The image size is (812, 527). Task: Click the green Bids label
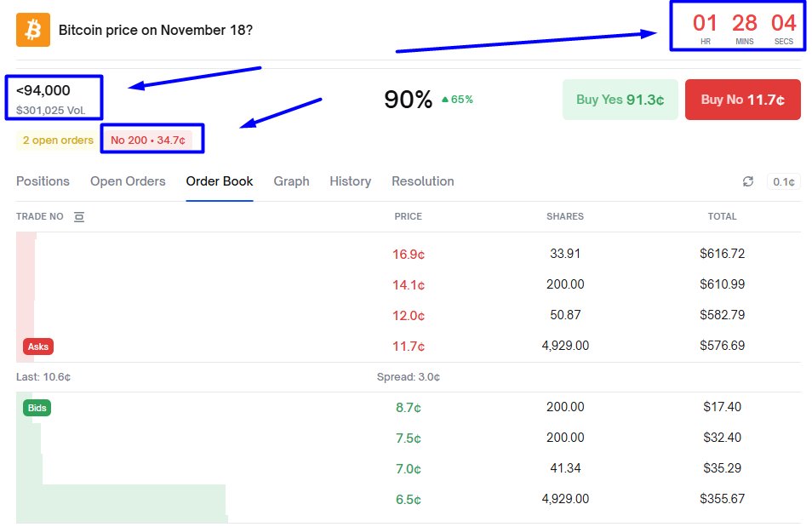pos(37,408)
